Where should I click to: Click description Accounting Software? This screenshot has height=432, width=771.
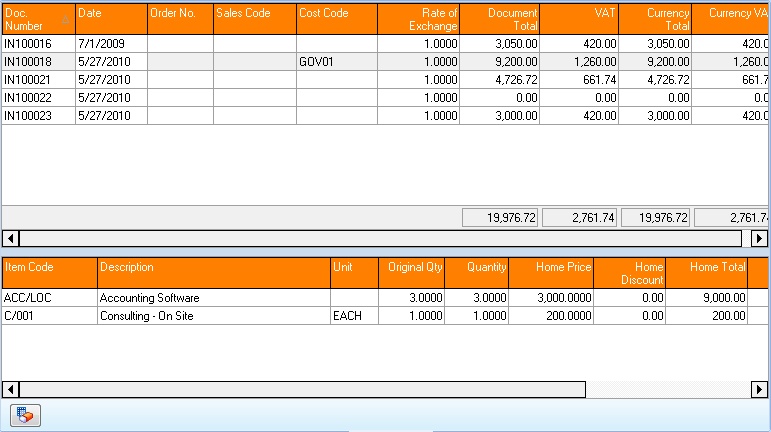149,298
